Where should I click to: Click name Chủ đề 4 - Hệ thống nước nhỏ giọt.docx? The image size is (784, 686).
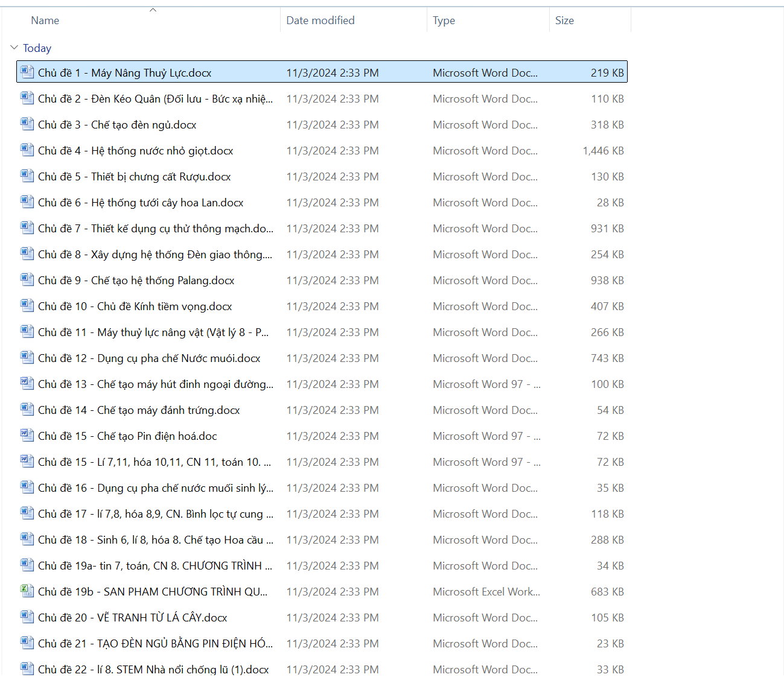click(136, 151)
